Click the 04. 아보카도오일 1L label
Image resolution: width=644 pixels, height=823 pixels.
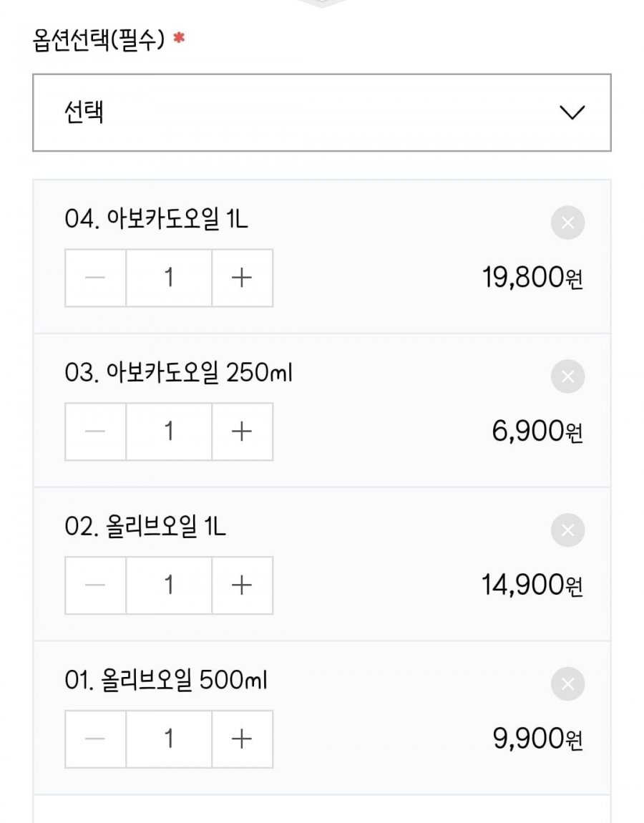coord(157,219)
